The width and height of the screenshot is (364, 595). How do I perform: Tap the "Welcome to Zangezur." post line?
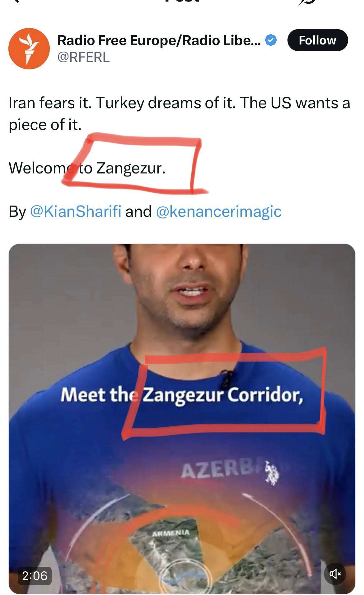(x=87, y=168)
